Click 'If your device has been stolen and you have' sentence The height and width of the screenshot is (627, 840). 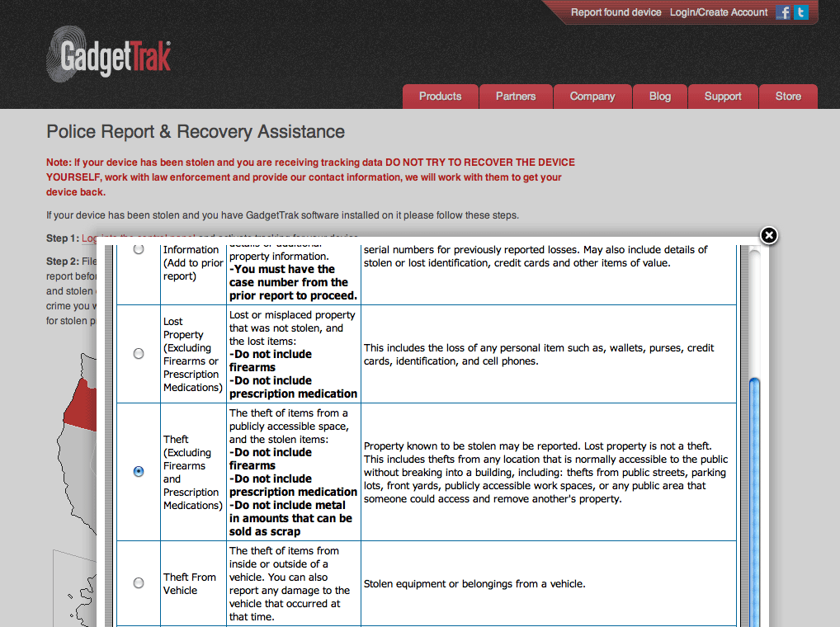pos(282,215)
